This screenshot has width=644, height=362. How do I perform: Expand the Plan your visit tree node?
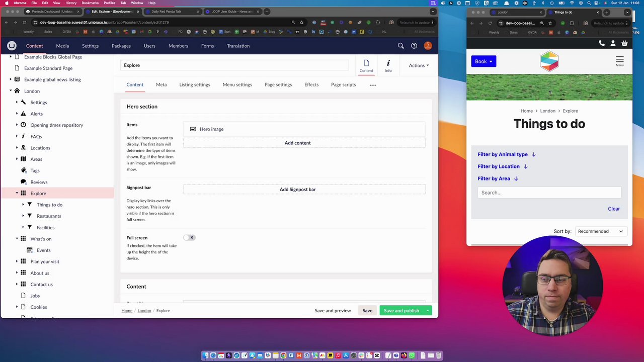(17, 261)
